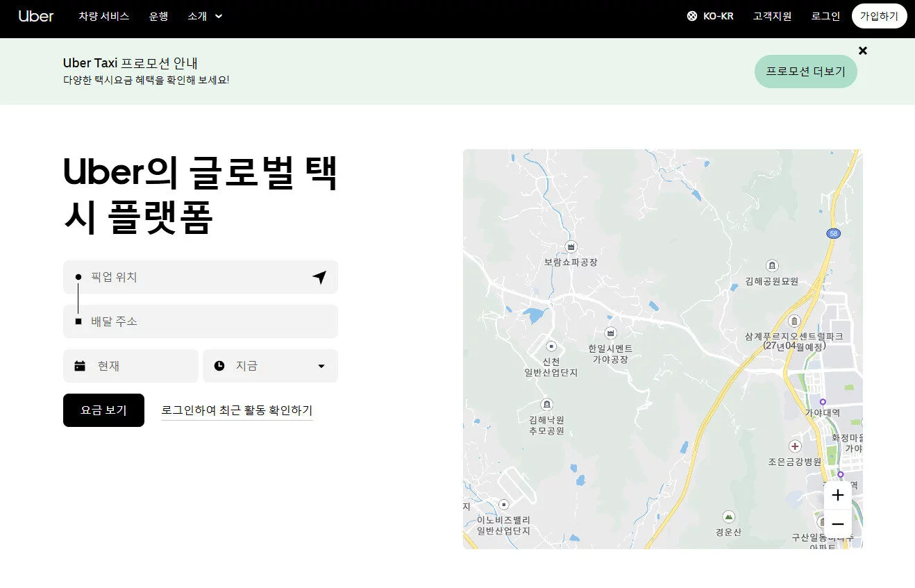
Task: Click the 배달 주소 input field
Action: point(201,321)
